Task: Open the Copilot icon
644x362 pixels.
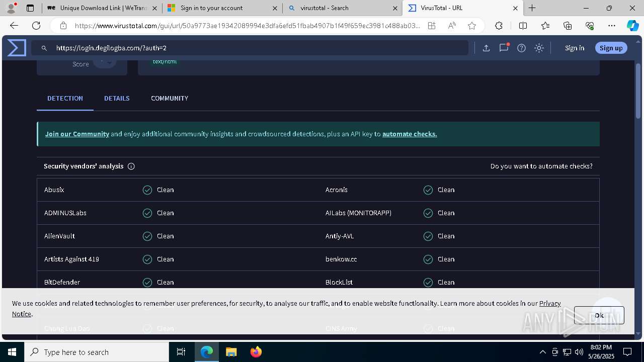Action: coord(632,26)
